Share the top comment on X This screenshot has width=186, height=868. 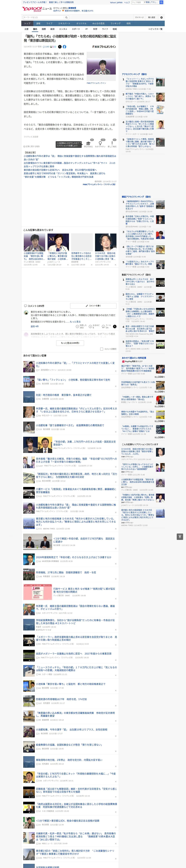click(x=114, y=327)
